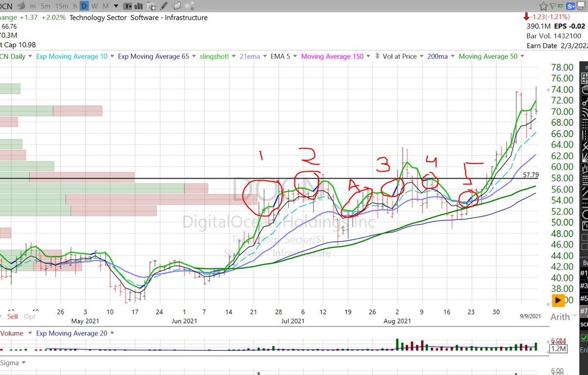This screenshot has height=375, width=588.
Task: Switch to the 1-minute 'm' timeframe
Action: point(33,7)
